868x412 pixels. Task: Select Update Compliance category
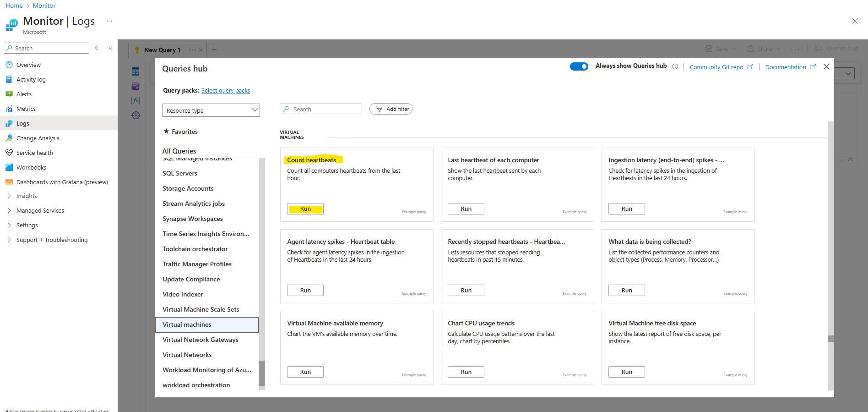click(191, 279)
